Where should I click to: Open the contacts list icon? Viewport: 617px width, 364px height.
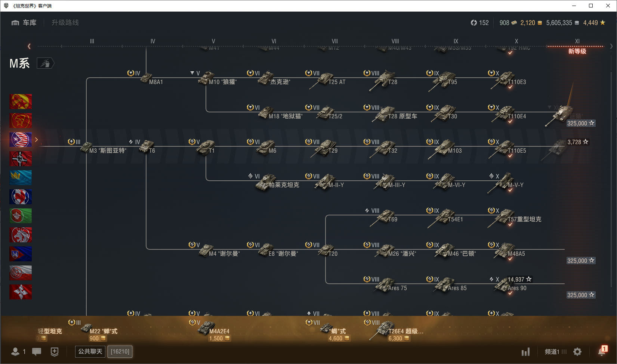coord(15,352)
